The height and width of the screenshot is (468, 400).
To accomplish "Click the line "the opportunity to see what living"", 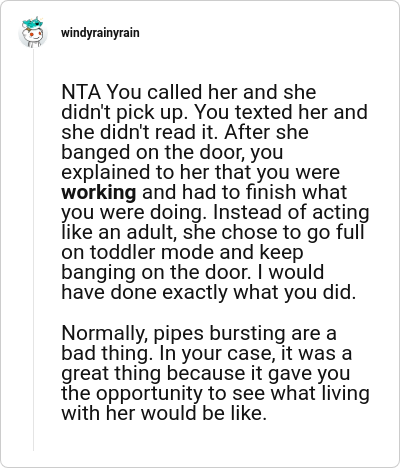I will [x=215, y=394].
